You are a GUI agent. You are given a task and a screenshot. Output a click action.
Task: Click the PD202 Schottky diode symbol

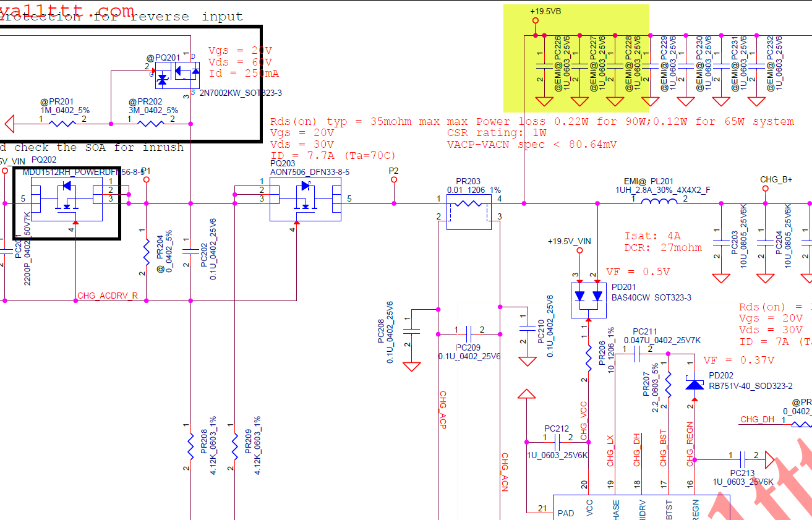(x=694, y=385)
